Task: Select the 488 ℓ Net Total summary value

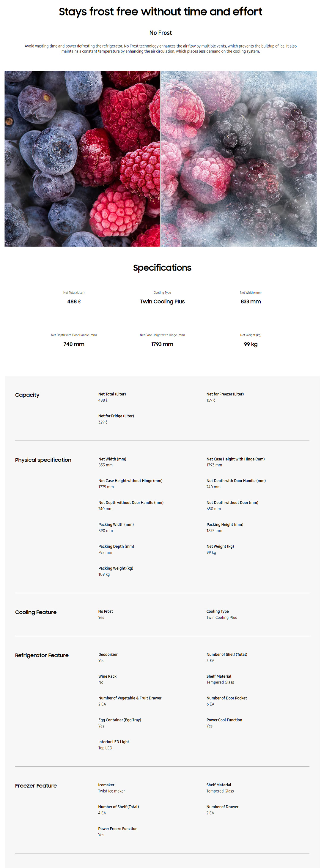Action: 74,302
